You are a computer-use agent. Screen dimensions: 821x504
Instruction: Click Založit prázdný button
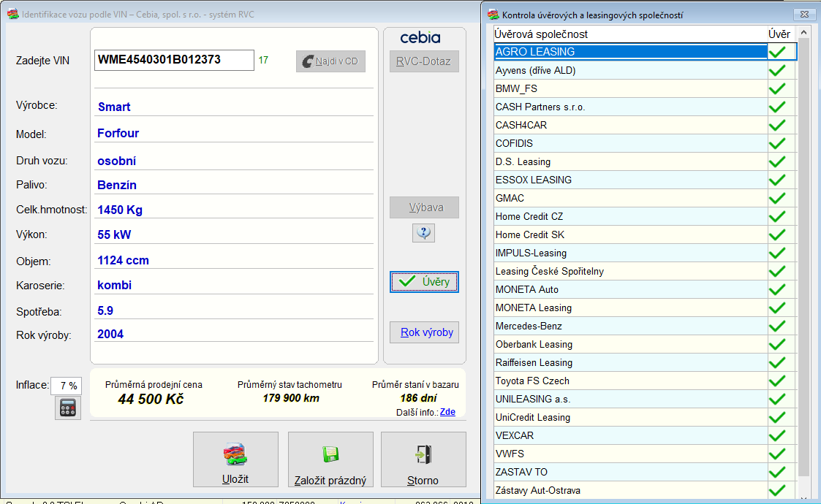click(x=330, y=459)
